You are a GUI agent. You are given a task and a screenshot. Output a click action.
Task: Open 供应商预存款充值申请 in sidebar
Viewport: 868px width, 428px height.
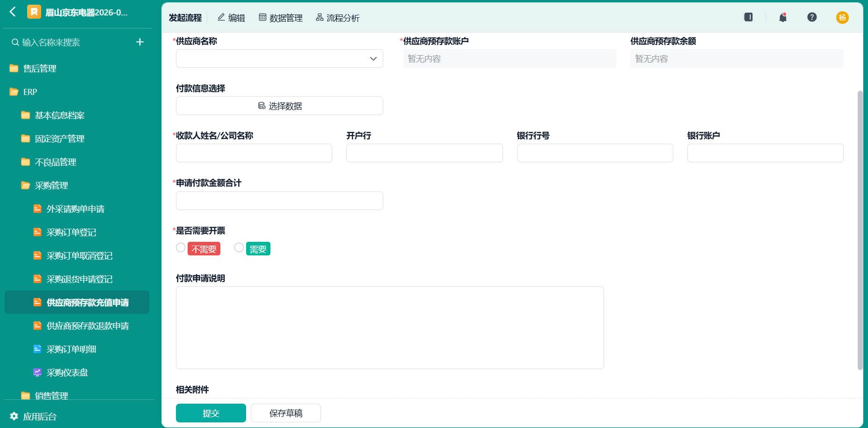[77, 302]
